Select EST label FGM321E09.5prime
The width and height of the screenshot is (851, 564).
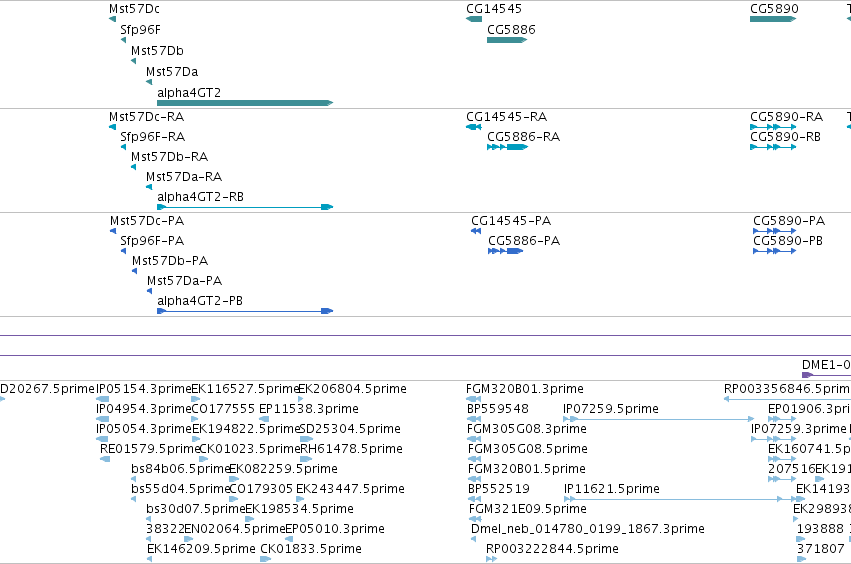pyautogui.click(x=528, y=510)
